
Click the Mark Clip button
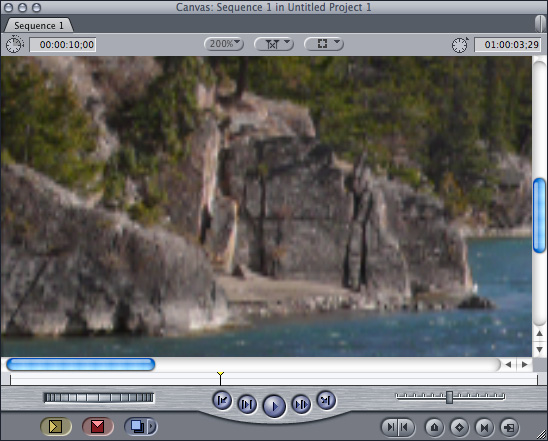(484, 427)
